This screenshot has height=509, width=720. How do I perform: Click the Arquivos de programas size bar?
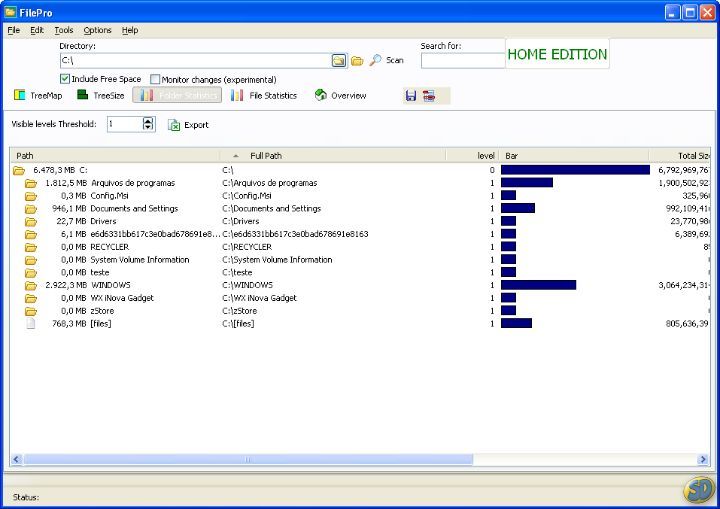(x=527, y=183)
